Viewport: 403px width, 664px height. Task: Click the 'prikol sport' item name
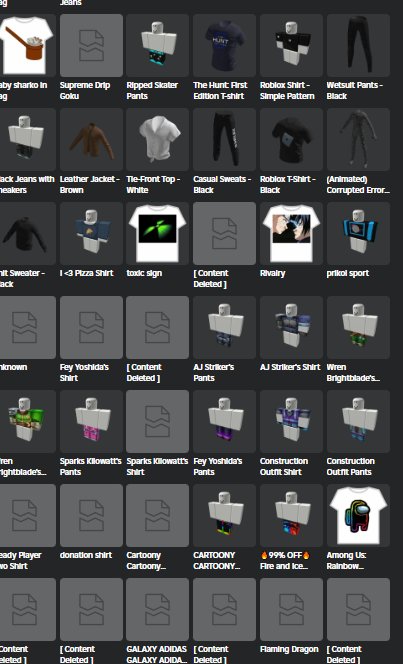pos(348,273)
